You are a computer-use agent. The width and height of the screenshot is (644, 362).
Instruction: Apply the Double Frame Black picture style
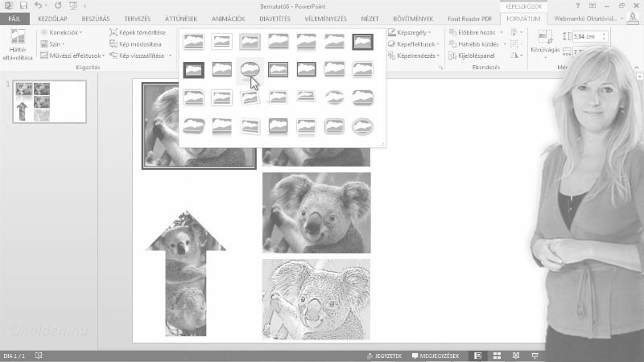pos(363,42)
